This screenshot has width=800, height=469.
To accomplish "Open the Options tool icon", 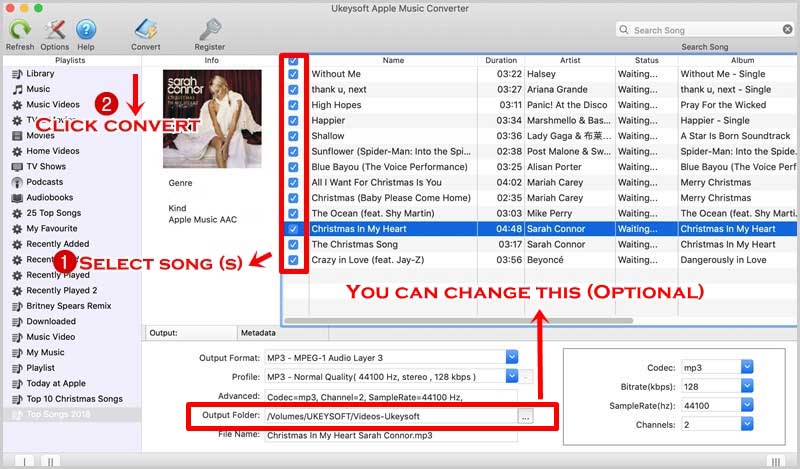I will coord(54,30).
